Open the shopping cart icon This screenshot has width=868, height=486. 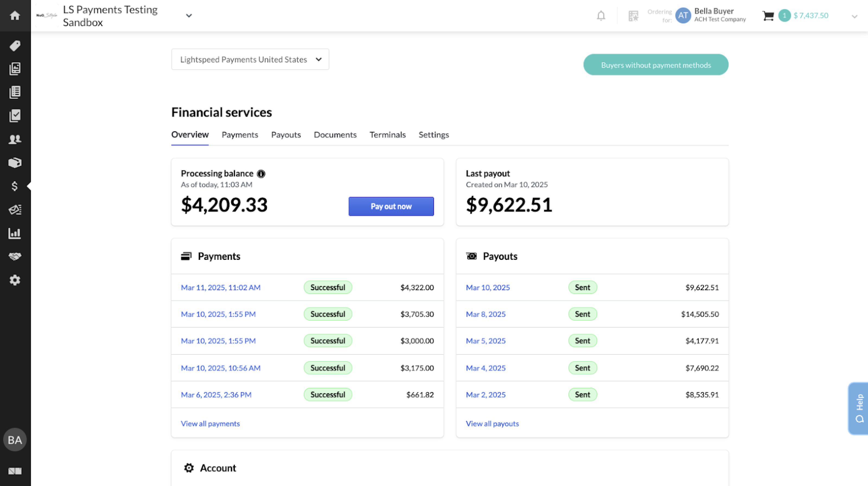768,15
